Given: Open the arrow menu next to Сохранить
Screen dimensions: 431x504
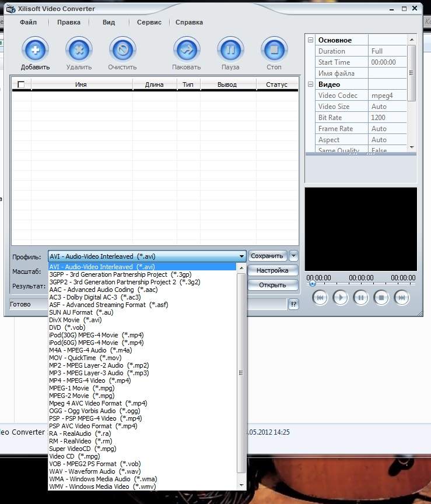Looking at the screenshot, I should click(x=293, y=256).
